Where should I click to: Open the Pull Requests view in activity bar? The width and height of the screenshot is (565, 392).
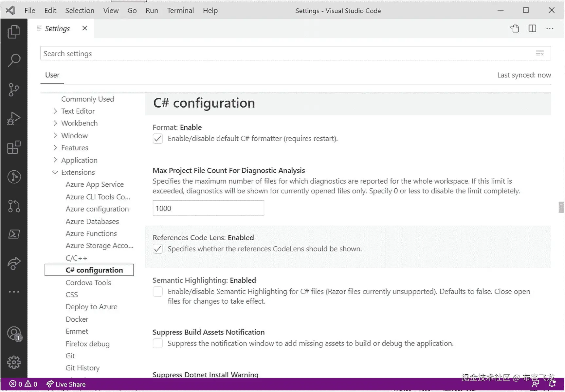click(14, 206)
